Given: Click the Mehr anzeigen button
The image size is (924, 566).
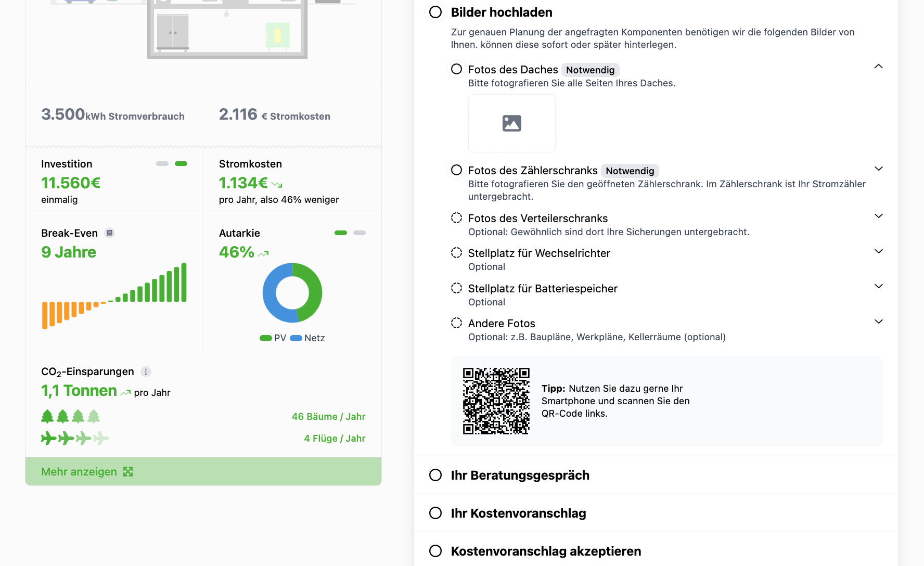Looking at the screenshot, I should (79, 472).
